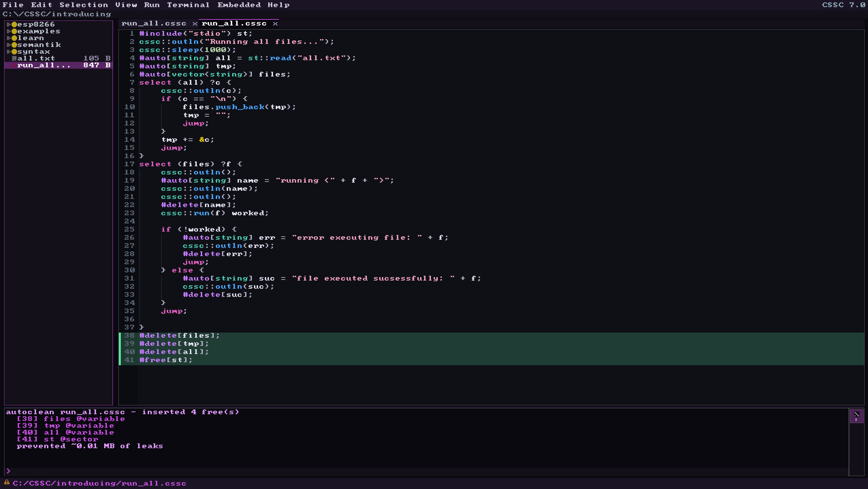Viewport: 868px width, 489px height.
Task: Click the terminal 1 session icon
Action: 856,416
